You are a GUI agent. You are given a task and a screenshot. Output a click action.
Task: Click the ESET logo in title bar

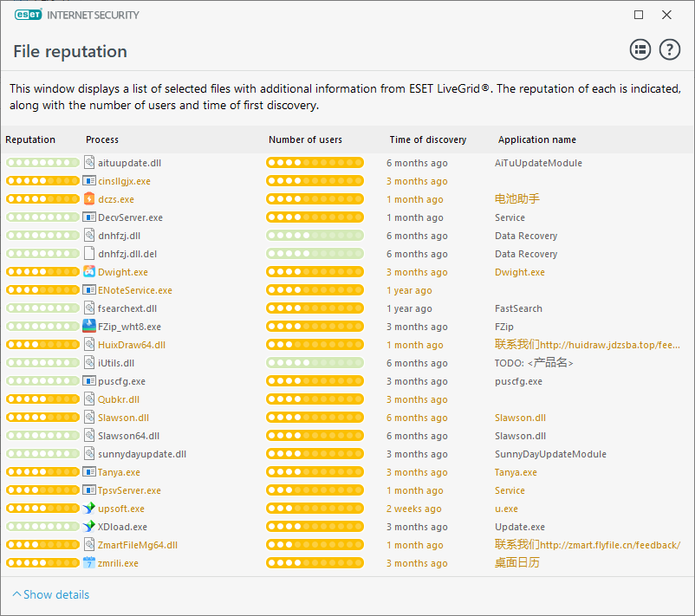point(29,15)
